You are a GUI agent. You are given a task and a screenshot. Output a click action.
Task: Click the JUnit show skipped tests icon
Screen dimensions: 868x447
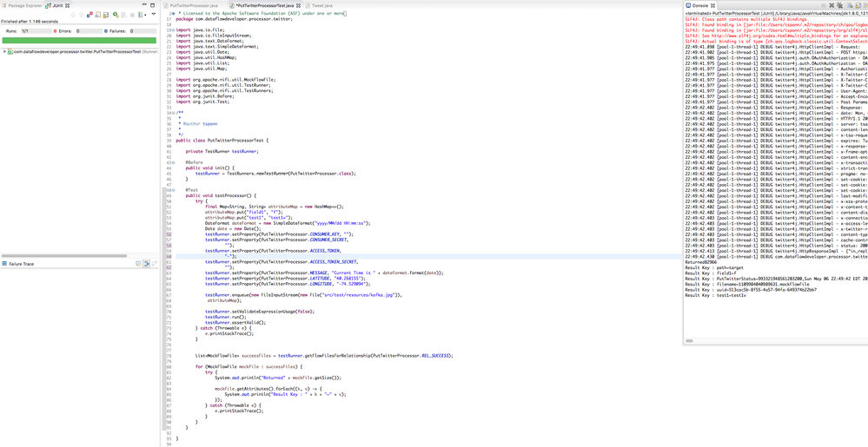click(x=98, y=15)
